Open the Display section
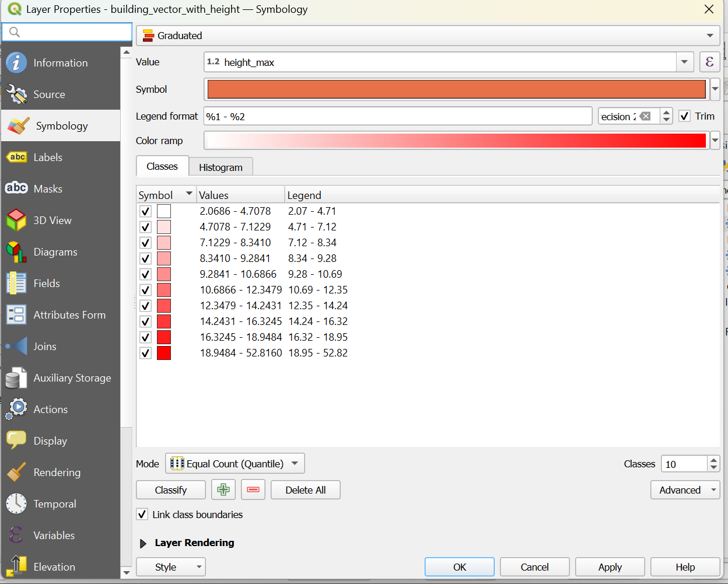 61,441
